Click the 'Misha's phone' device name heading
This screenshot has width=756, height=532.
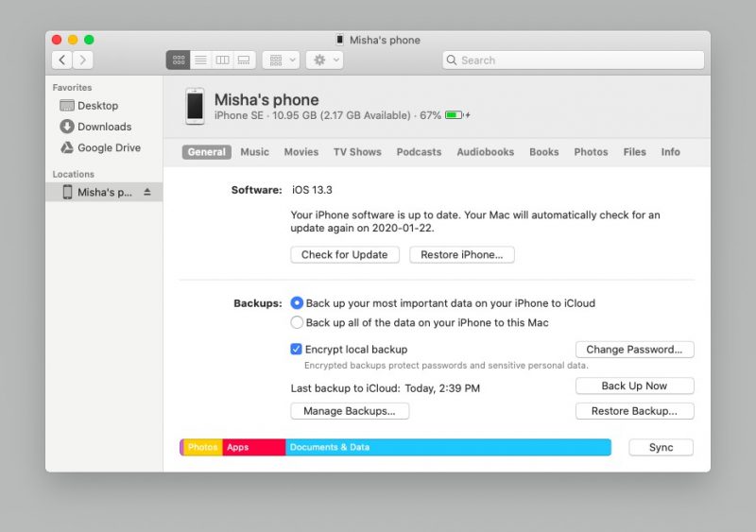pos(266,99)
